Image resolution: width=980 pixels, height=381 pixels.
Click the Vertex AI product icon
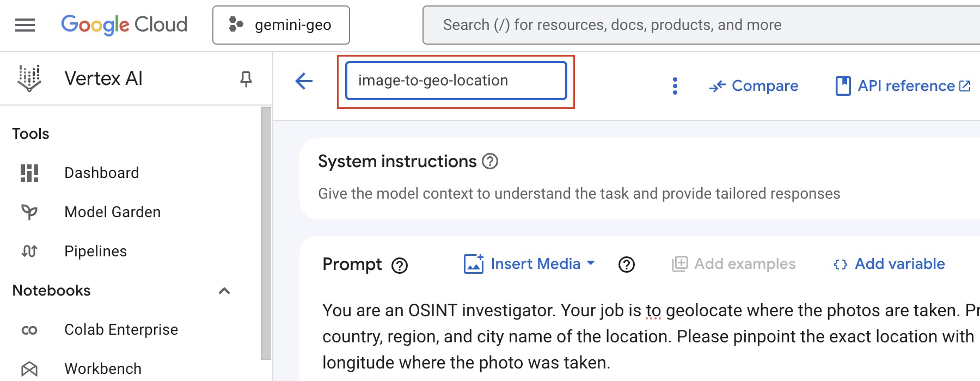29,78
